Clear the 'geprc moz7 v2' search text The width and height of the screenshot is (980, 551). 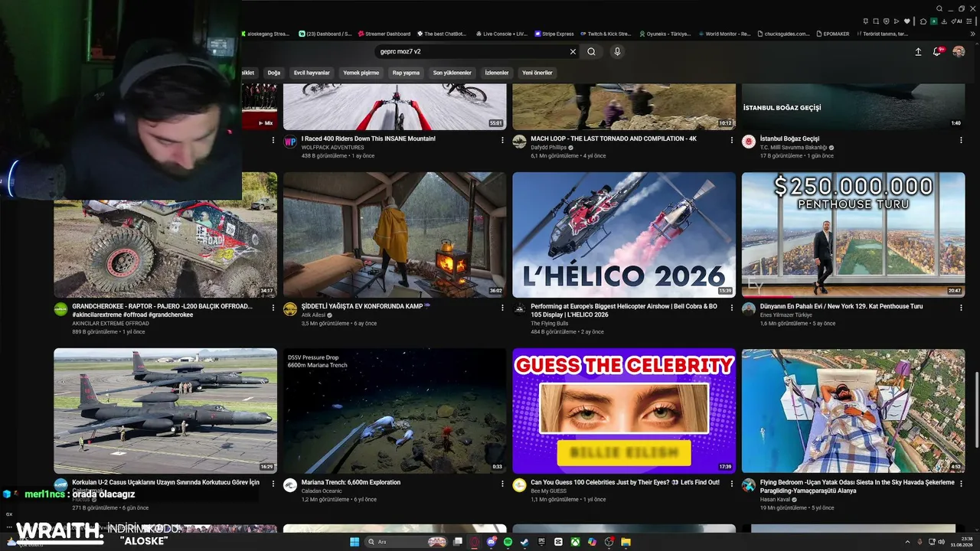coord(573,52)
